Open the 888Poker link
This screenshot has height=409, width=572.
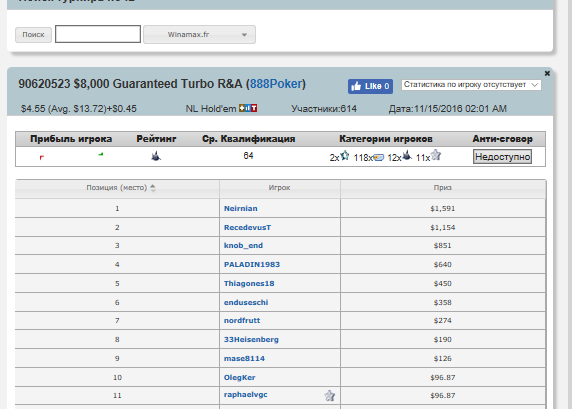click(276, 84)
